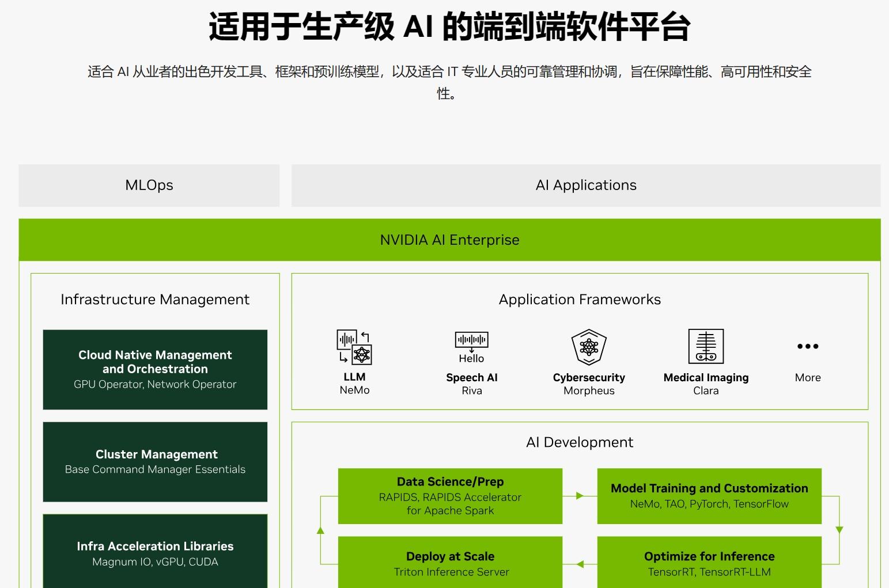
Task: Click the Application Frameworks heading
Action: pos(580,299)
